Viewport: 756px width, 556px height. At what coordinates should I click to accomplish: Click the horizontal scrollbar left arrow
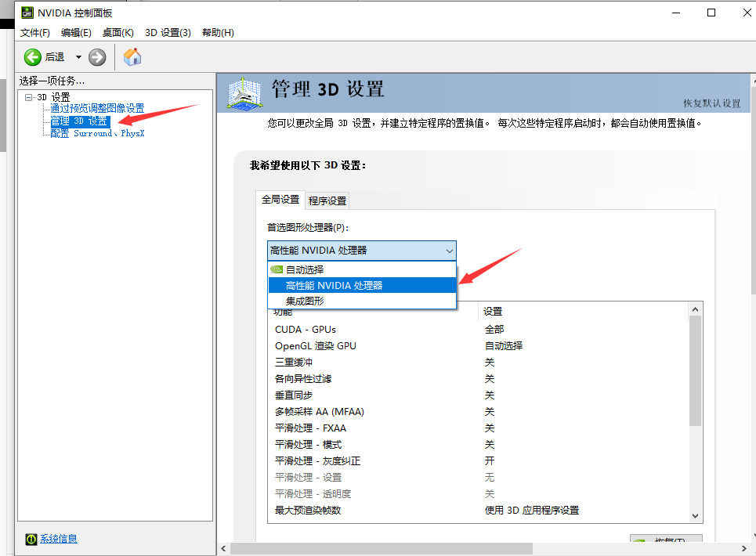(223, 548)
